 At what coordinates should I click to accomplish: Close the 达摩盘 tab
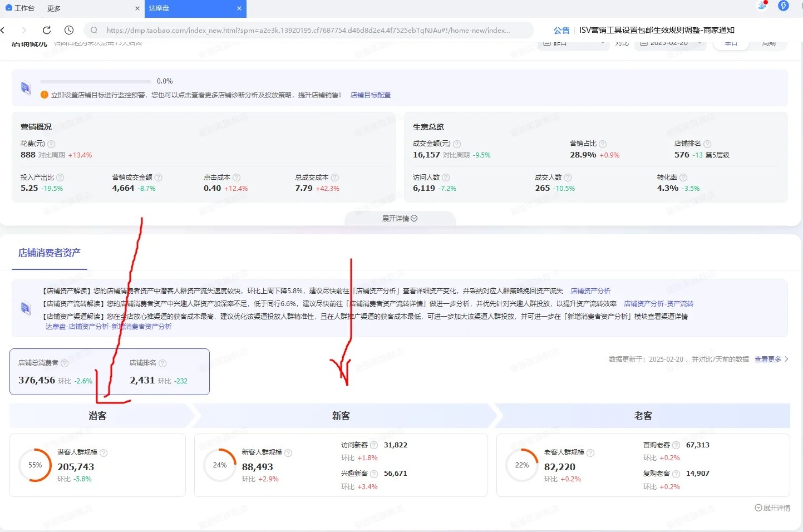coord(239,8)
